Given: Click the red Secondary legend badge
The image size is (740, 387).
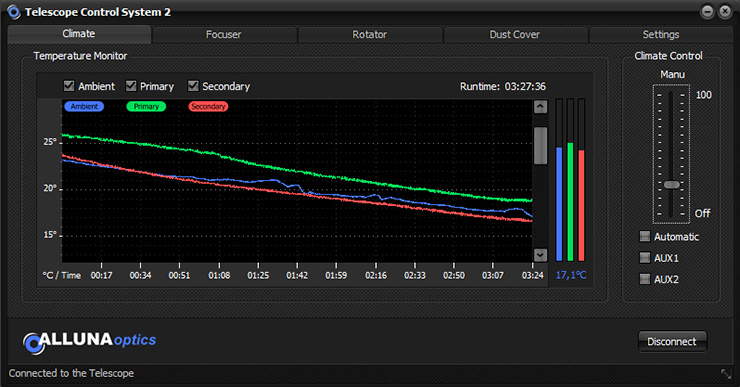Looking at the screenshot, I should [208, 107].
